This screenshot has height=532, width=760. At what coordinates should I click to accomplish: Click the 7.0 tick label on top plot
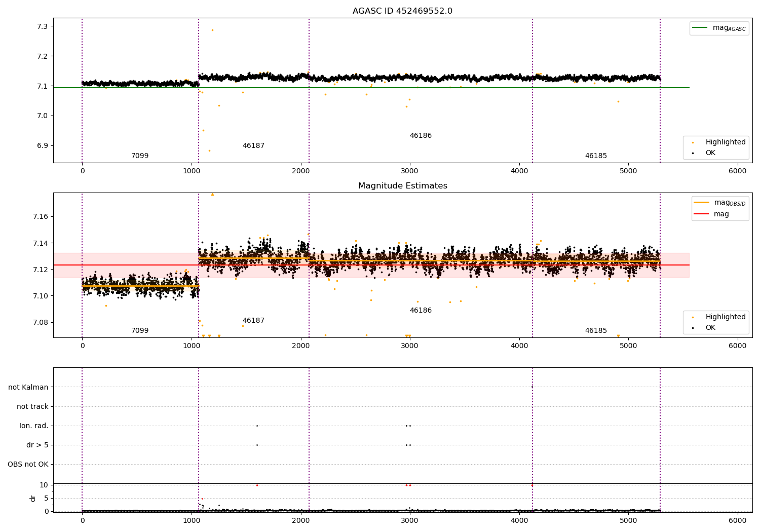43,116
